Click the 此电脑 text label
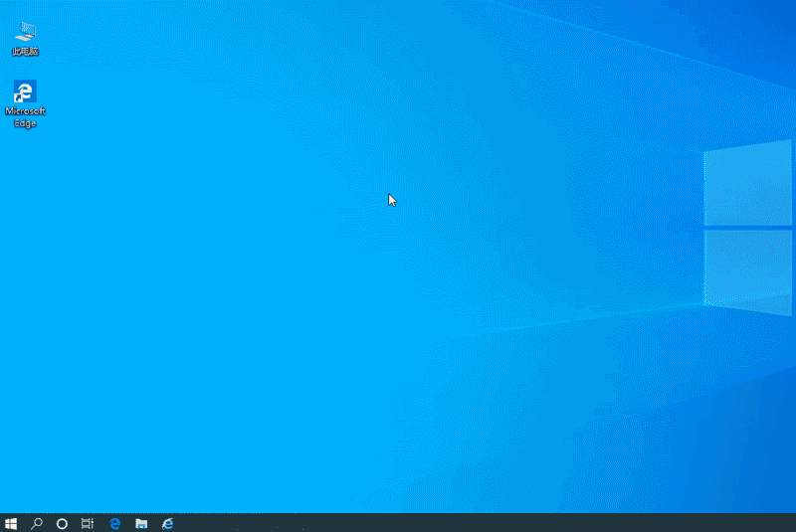Screen dimensions: 796x532 [25, 51]
